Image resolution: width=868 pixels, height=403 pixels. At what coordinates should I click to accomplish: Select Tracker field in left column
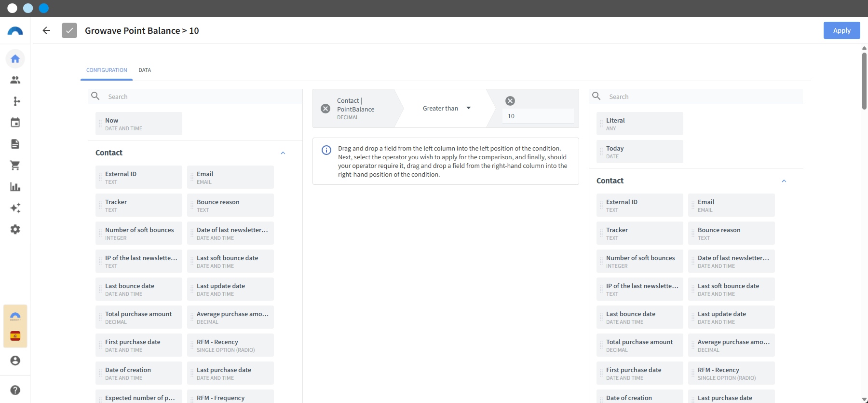(x=139, y=205)
